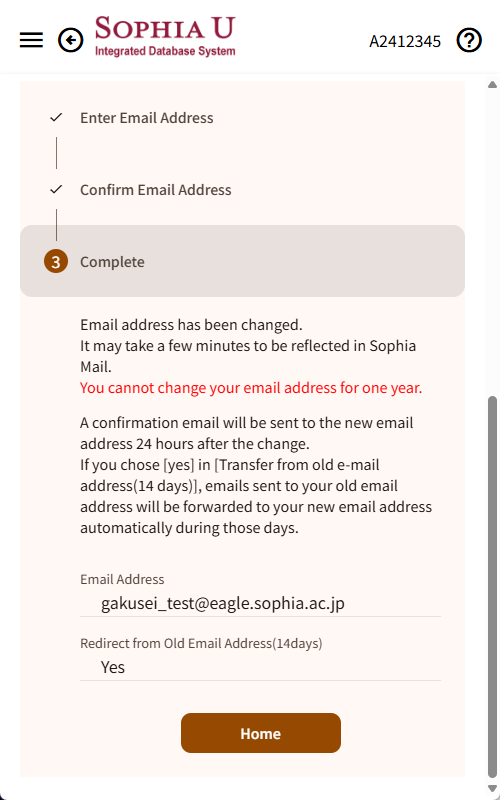Viewport: 500px width, 800px height.
Task: Click the scrollbar up arrow
Action: tap(492, 85)
